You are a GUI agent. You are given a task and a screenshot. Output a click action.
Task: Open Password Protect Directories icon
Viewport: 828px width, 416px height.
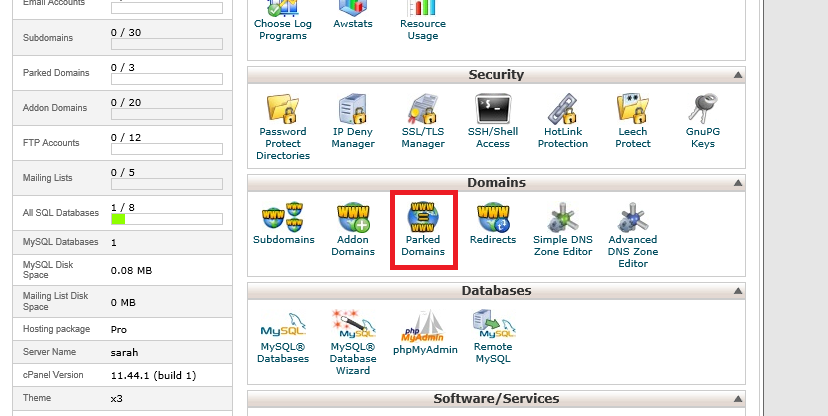coord(283,109)
